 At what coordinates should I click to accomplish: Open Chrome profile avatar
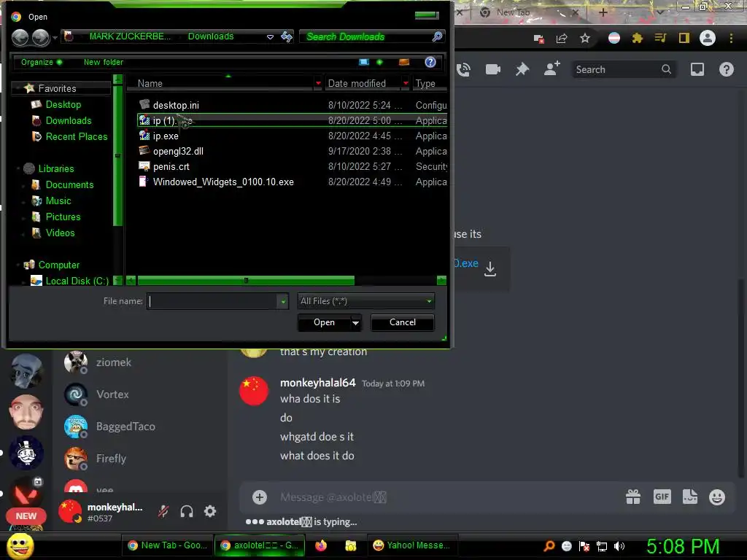click(708, 38)
